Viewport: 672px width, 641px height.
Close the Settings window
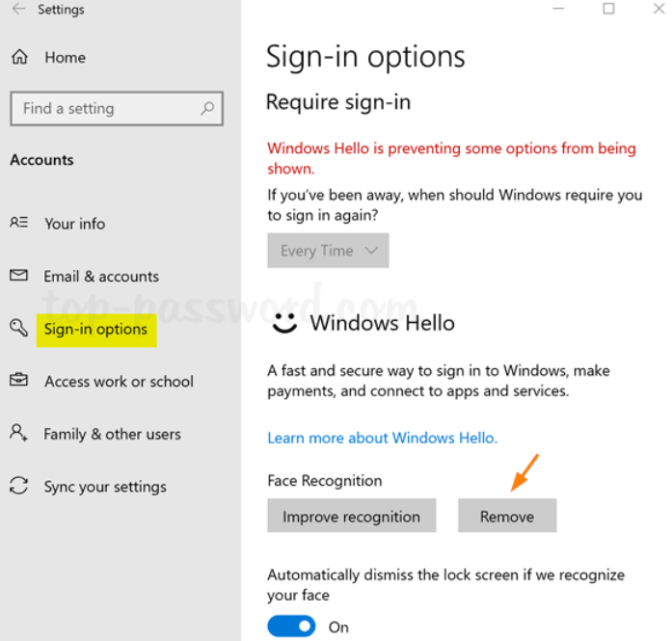click(659, 9)
